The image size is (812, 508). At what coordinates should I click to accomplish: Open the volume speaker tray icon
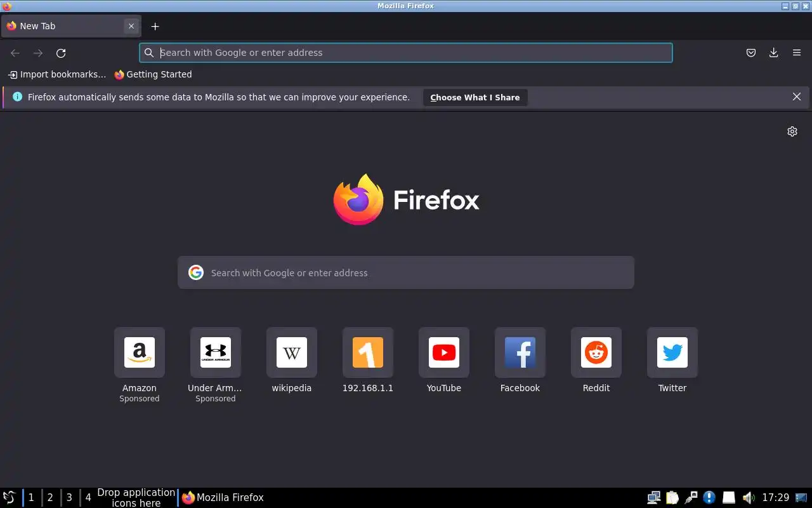[x=749, y=497]
